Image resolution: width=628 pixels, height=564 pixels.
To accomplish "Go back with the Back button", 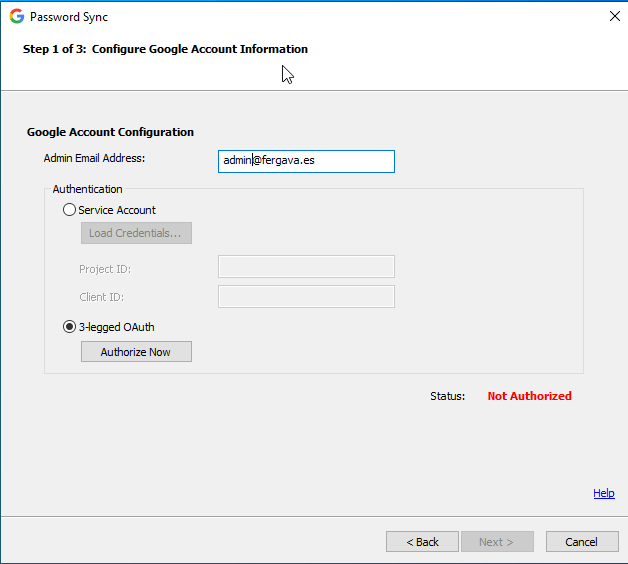I will coord(422,542).
